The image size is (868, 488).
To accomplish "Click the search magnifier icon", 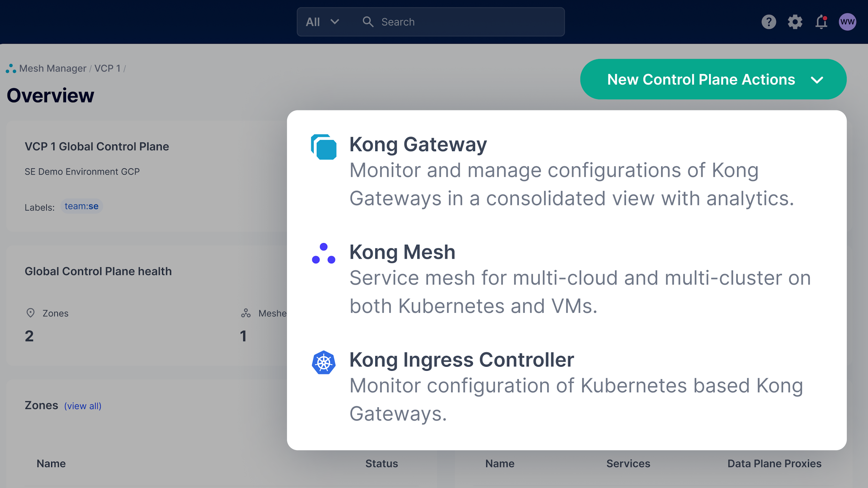I will (368, 22).
